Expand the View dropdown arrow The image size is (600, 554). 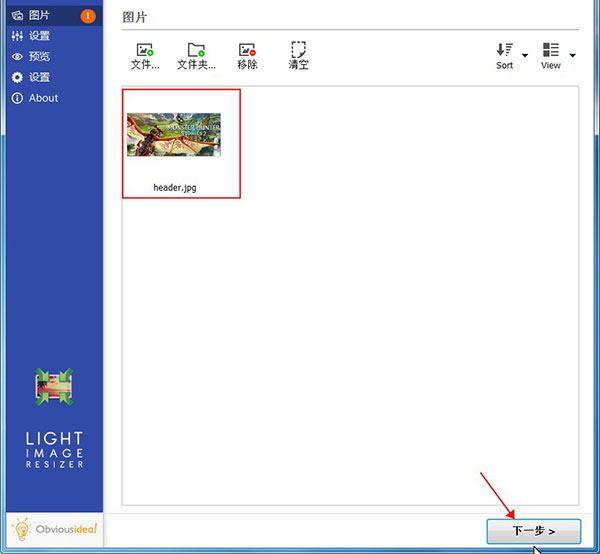[x=572, y=55]
